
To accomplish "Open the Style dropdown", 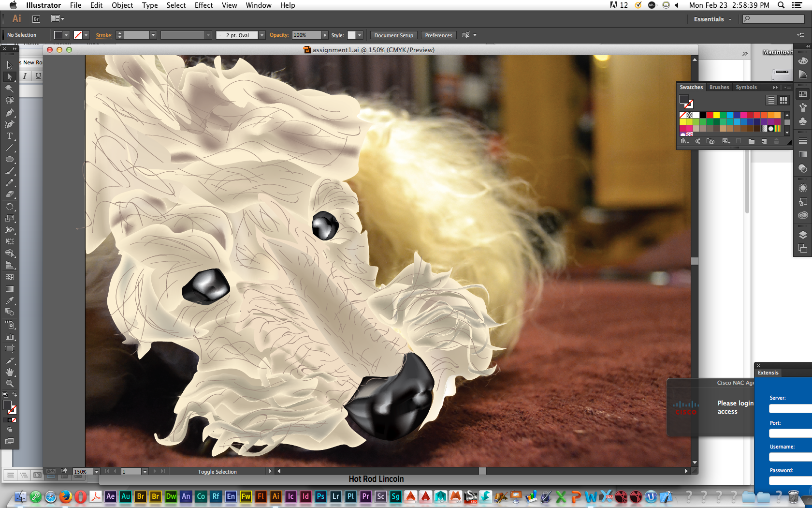I will tap(360, 35).
